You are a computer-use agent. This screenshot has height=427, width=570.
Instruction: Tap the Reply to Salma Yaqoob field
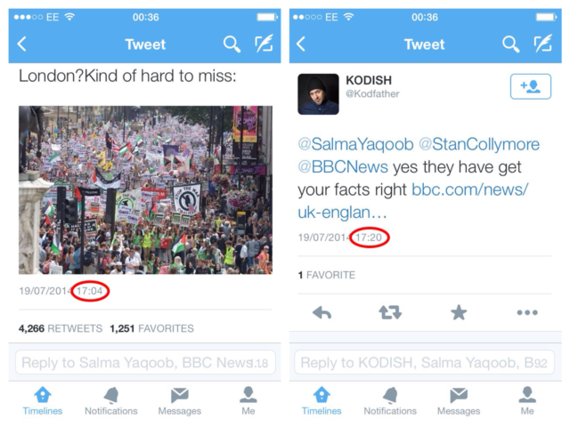145,362
